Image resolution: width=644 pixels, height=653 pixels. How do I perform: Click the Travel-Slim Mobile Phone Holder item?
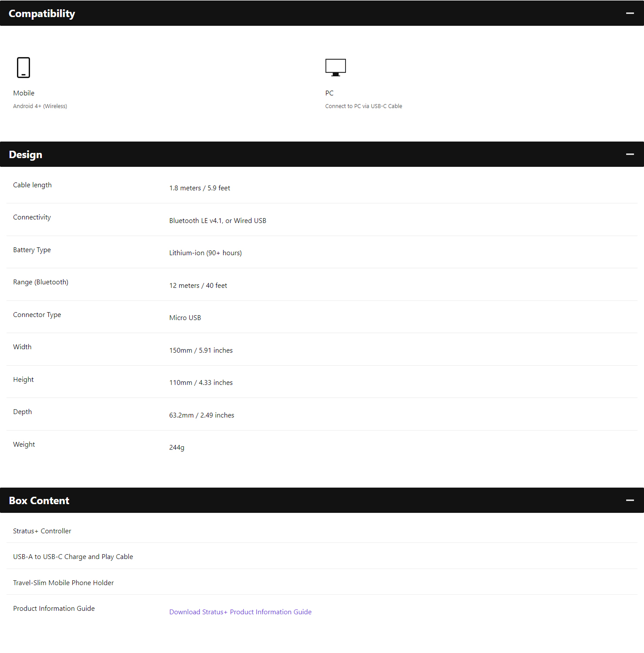click(x=64, y=583)
